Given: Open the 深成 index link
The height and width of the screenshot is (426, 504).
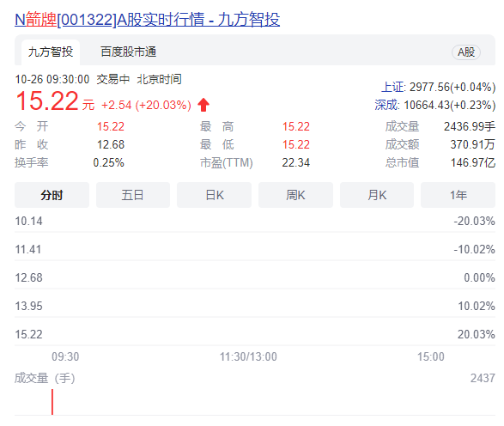Looking at the screenshot, I should 387,105.
